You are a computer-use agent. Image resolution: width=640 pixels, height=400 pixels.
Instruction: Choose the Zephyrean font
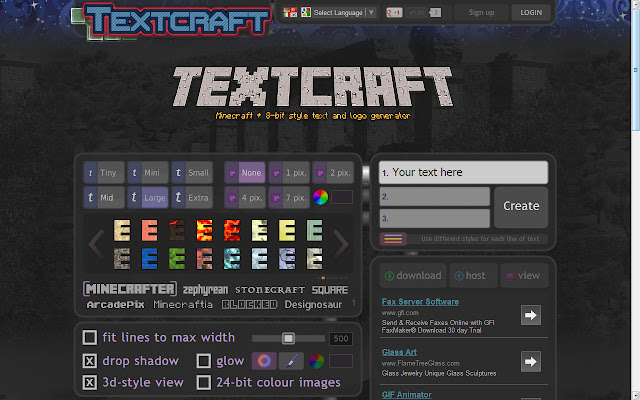point(205,290)
